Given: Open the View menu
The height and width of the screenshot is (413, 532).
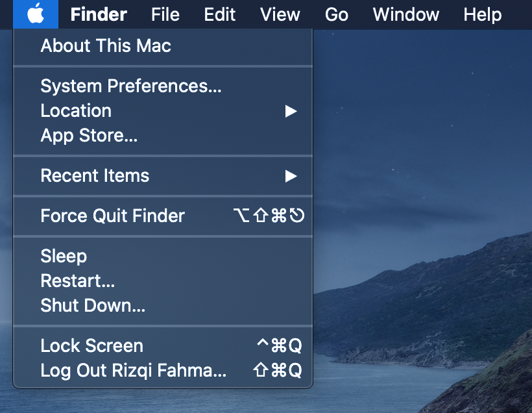Looking at the screenshot, I should [x=280, y=14].
